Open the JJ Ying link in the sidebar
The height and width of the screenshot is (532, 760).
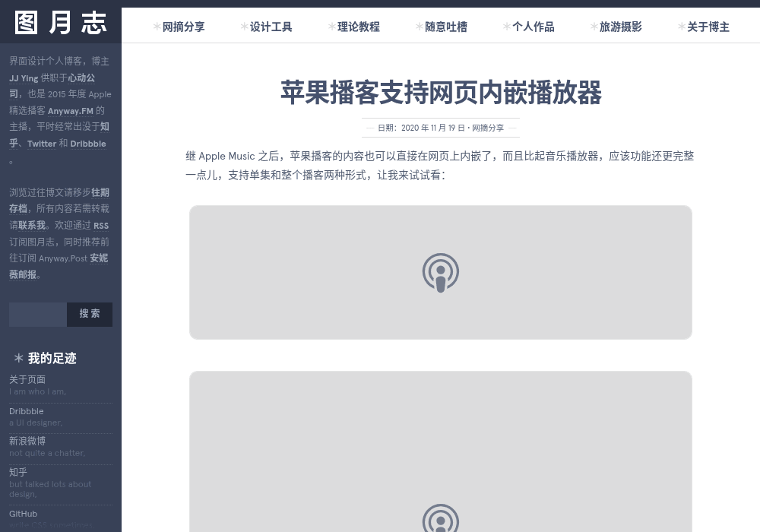pos(24,78)
